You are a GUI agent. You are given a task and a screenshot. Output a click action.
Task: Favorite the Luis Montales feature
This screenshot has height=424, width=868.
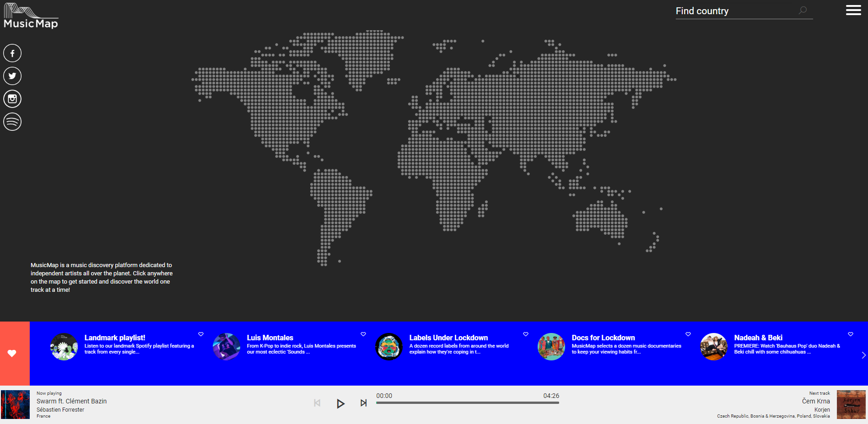363,334
